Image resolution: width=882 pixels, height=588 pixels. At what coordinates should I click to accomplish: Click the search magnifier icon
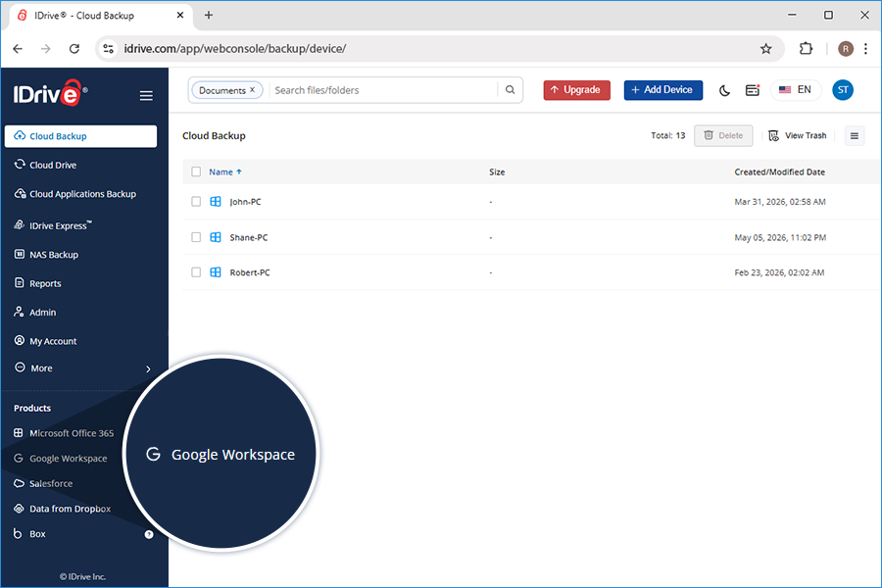tap(511, 90)
